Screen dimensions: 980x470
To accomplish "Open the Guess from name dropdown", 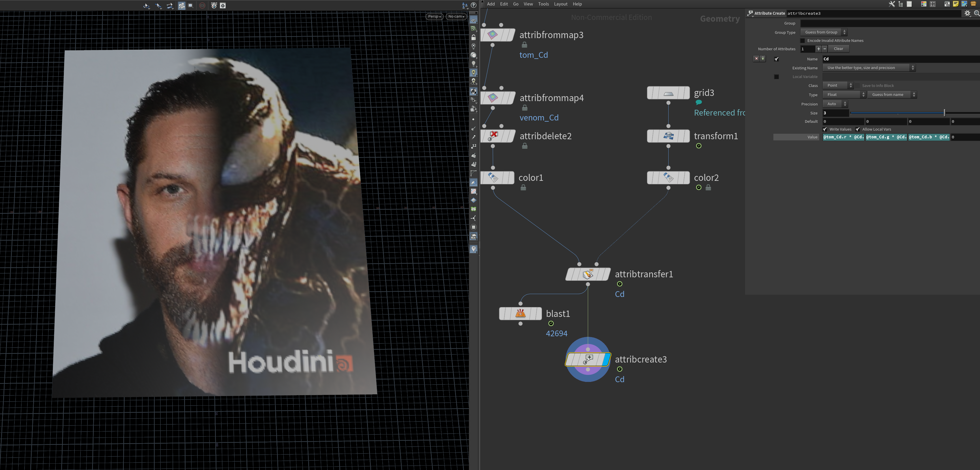I will coord(892,94).
